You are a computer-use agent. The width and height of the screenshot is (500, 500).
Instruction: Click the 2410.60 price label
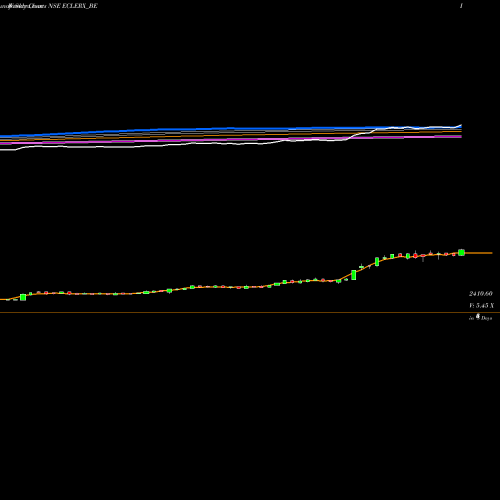click(x=481, y=294)
